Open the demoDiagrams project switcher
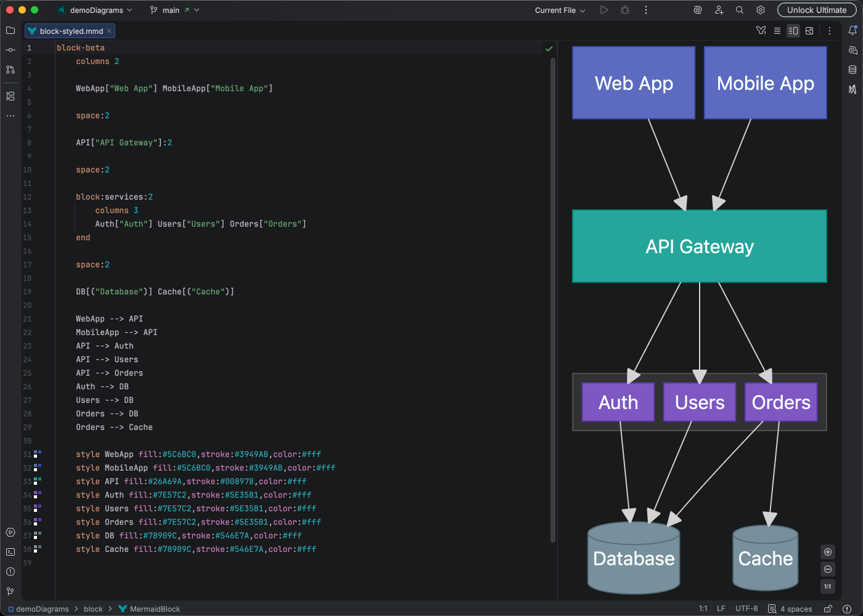 96,10
